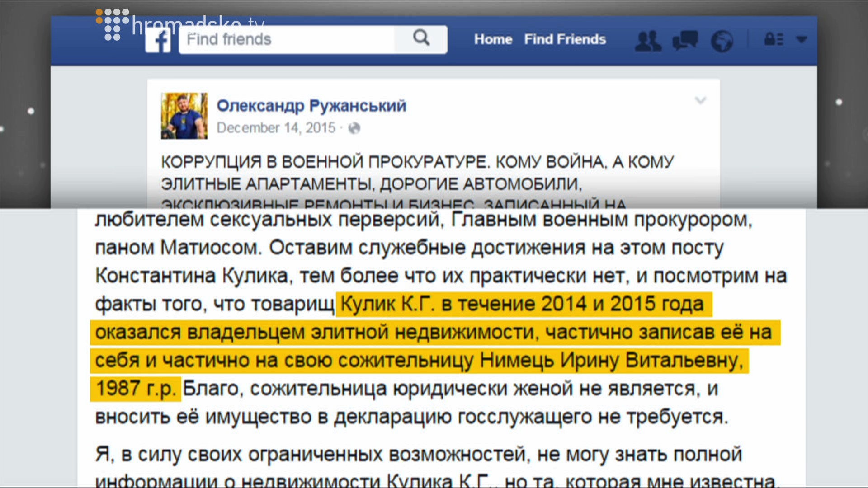Viewport: 868px width, 488px height.
Task: Expand the post options chevron
Action: [700, 100]
